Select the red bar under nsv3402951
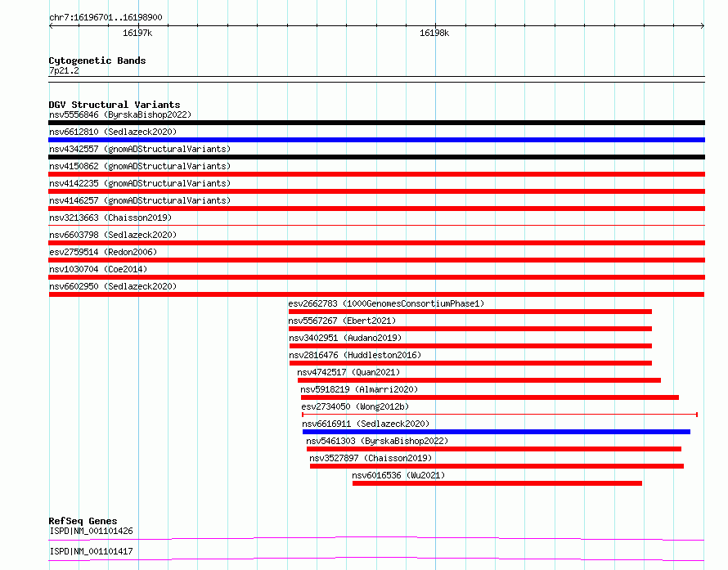This screenshot has width=728, height=570. [x=471, y=346]
